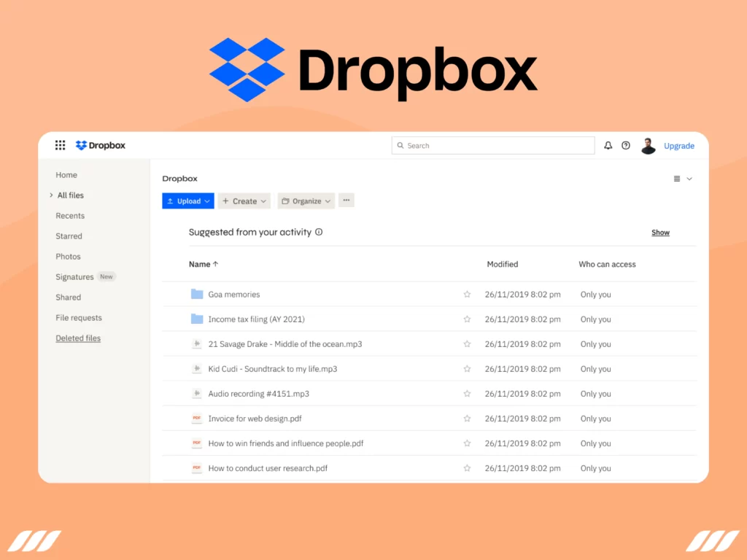Open the Upload dropdown
747x560 pixels.
pos(187,201)
